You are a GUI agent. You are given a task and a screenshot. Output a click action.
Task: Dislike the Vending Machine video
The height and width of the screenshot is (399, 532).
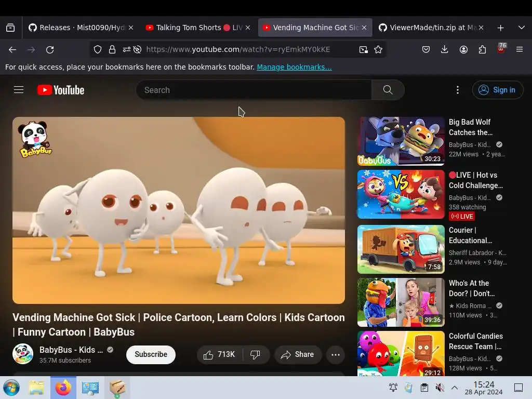tap(256, 354)
